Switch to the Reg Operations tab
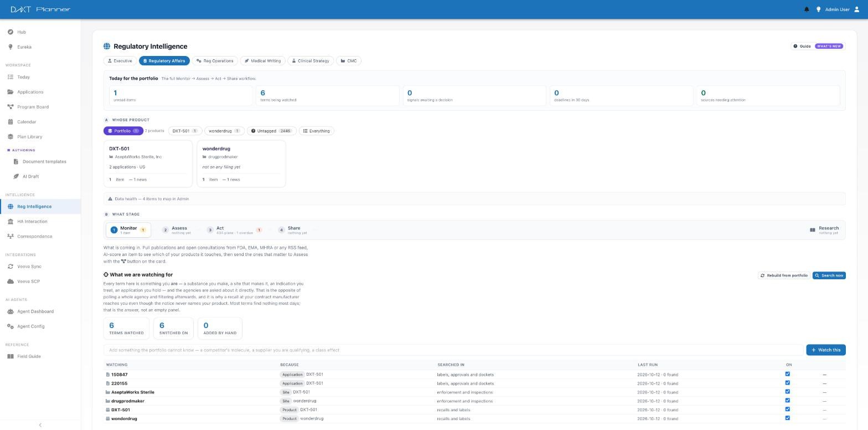Screen dimensions: 868x430 (215, 61)
